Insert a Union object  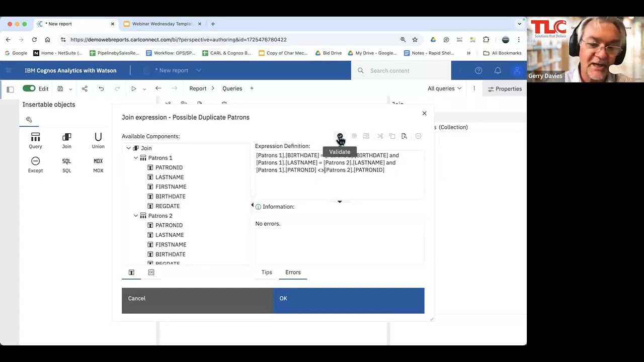98,141
